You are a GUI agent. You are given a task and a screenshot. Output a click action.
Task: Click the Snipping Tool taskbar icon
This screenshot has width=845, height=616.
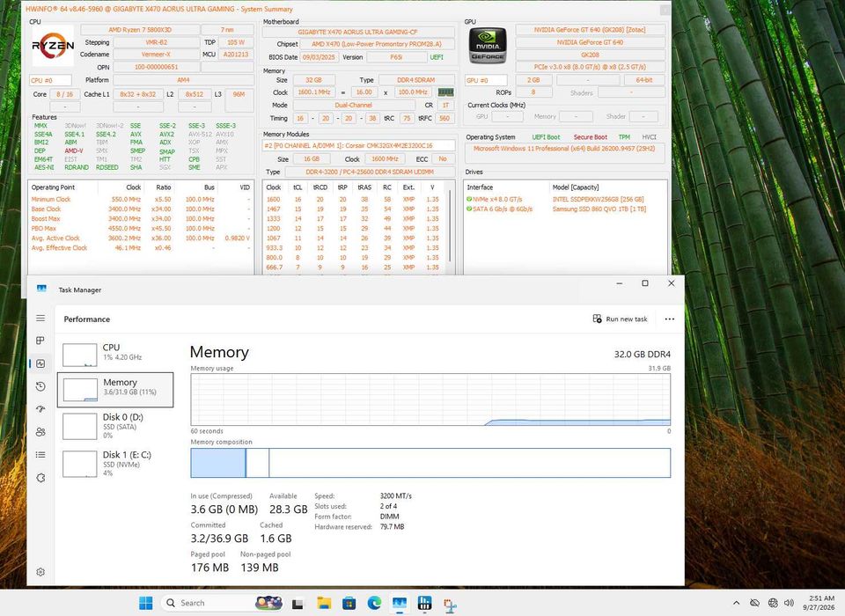click(x=450, y=605)
